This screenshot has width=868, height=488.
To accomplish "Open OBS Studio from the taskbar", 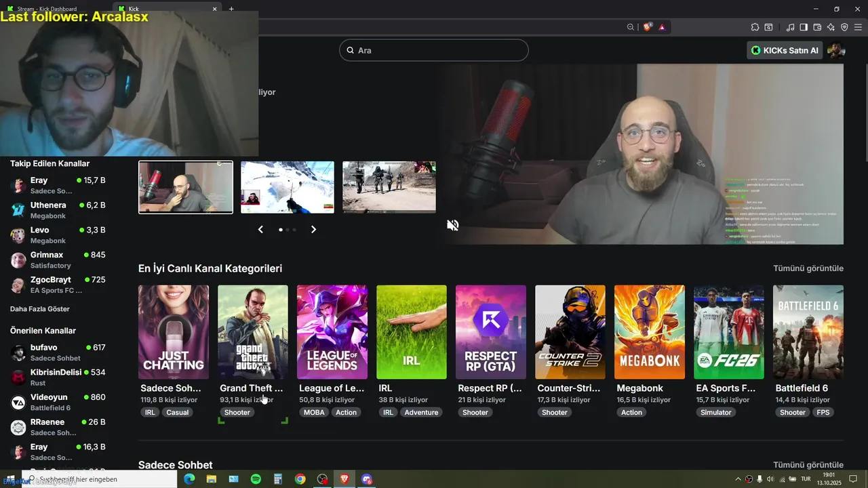I will coord(322,479).
